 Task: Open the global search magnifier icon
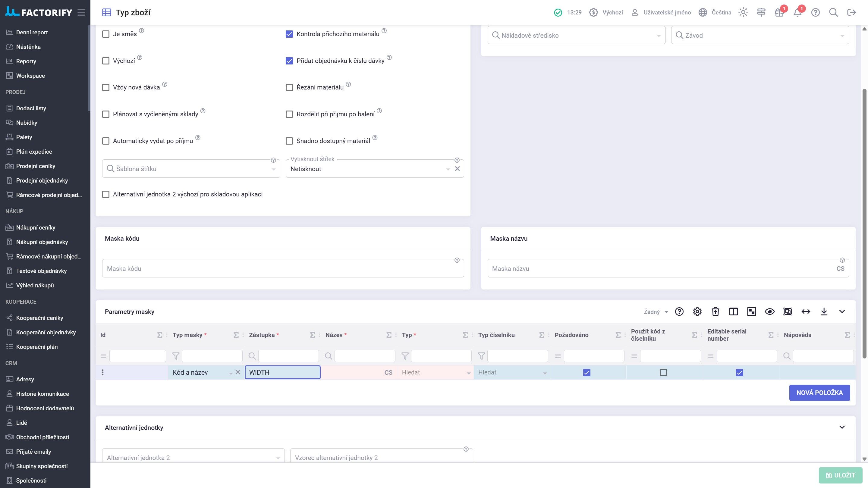833,12
